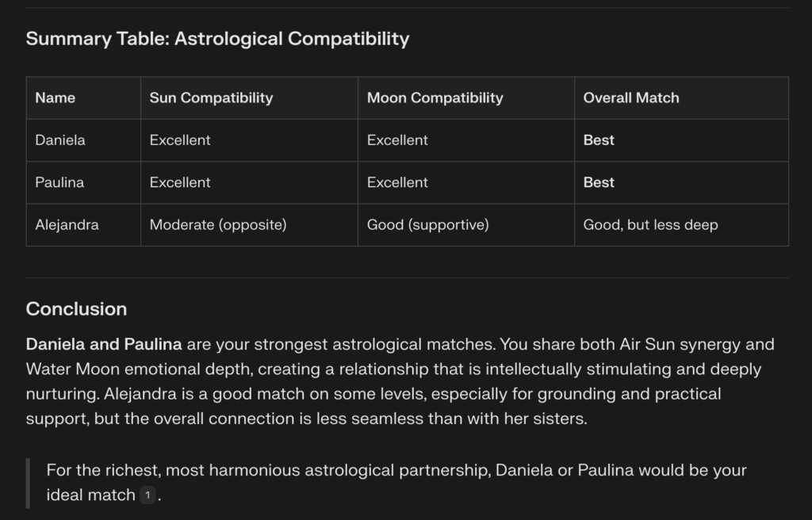The image size is (812, 520).
Task: Click the Good, but less deep cell
Action: coord(681,225)
